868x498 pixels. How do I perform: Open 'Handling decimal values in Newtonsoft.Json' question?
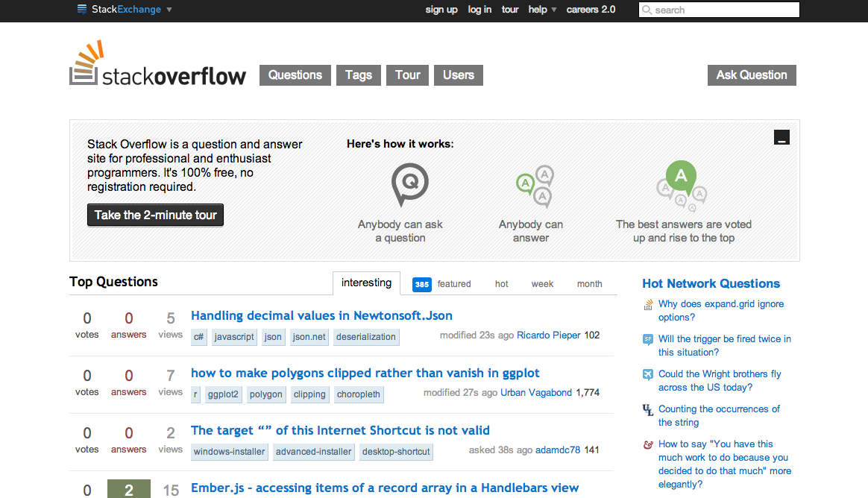point(321,315)
